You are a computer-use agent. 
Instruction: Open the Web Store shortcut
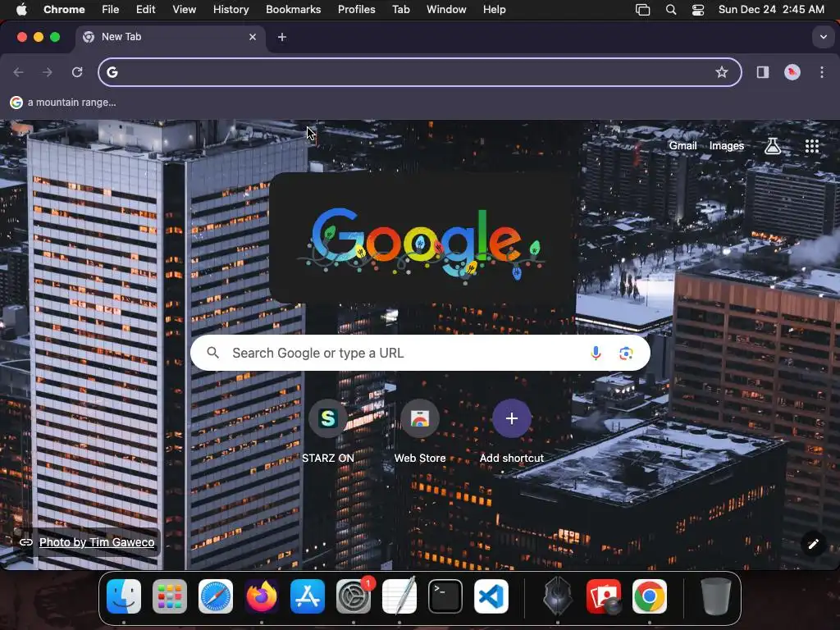[x=420, y=431]
